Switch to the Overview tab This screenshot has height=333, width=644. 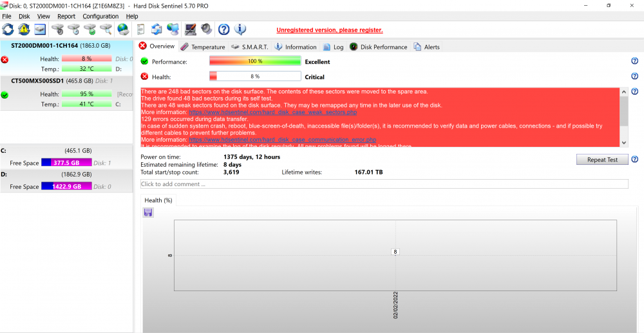157,46
